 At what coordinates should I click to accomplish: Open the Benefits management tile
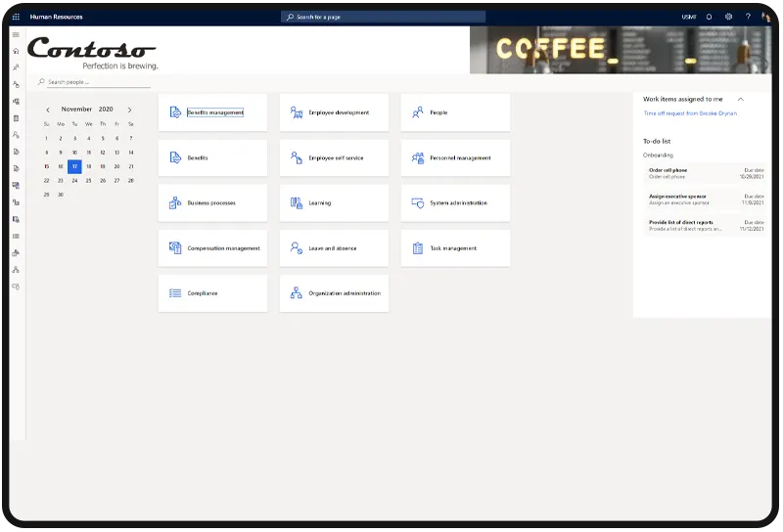pos(212,112)
